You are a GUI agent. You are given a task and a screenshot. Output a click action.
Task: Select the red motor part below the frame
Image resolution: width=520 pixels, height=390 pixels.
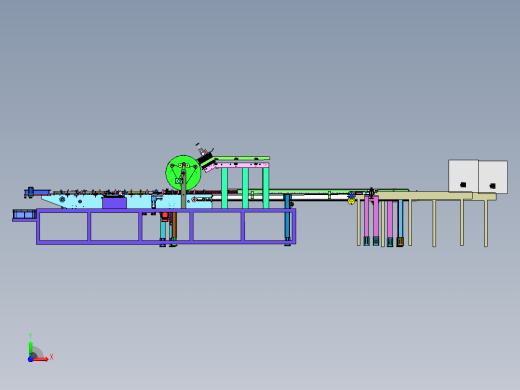point(164,216)
